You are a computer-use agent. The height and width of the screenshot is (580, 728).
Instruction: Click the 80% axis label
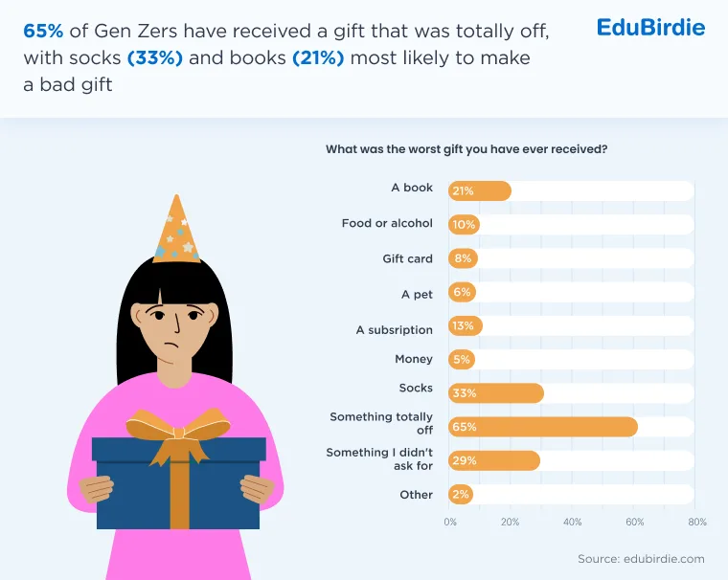[x=697, y=522]
